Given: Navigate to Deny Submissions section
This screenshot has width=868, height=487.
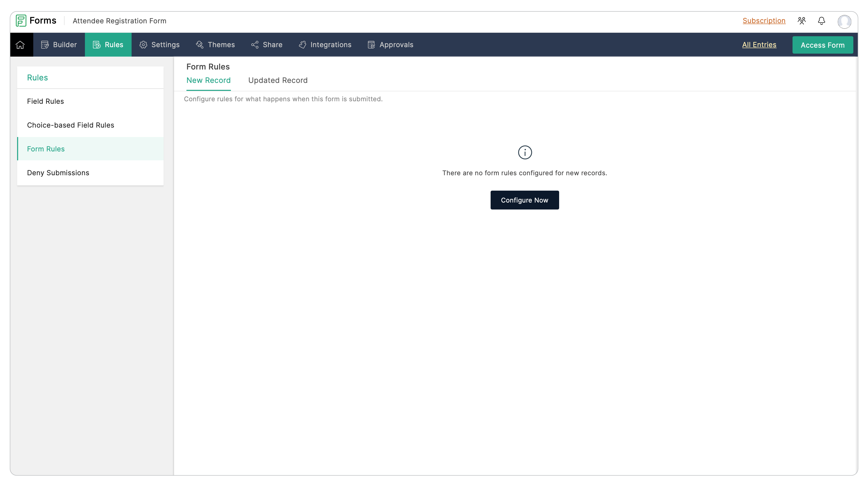Looking at the screenshot, I should click(58, 172).
